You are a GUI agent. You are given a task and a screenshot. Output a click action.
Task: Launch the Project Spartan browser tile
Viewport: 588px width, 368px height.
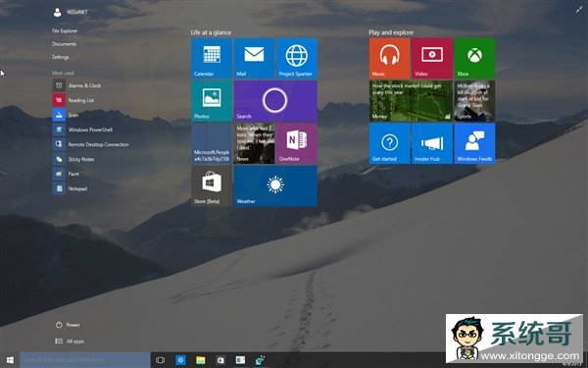pos(297,58)
